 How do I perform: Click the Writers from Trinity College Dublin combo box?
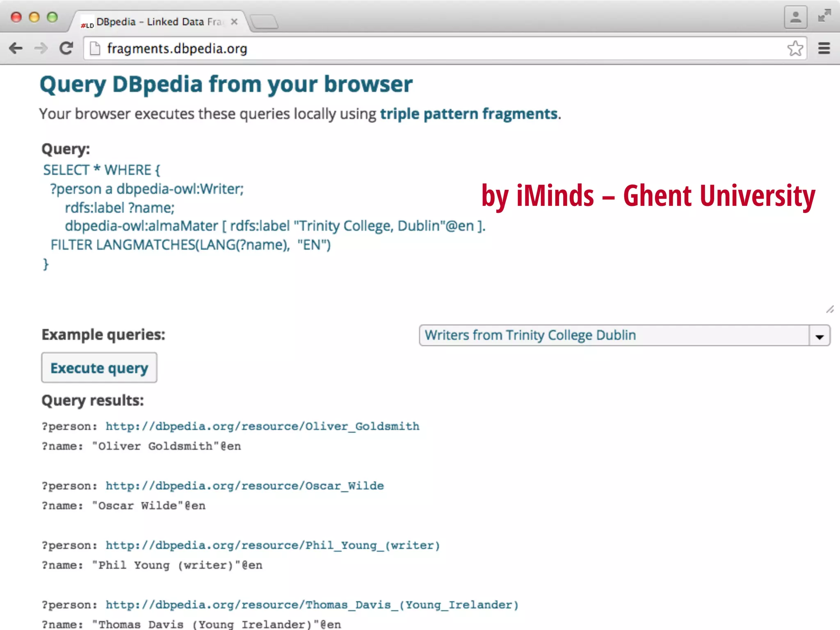613,336
